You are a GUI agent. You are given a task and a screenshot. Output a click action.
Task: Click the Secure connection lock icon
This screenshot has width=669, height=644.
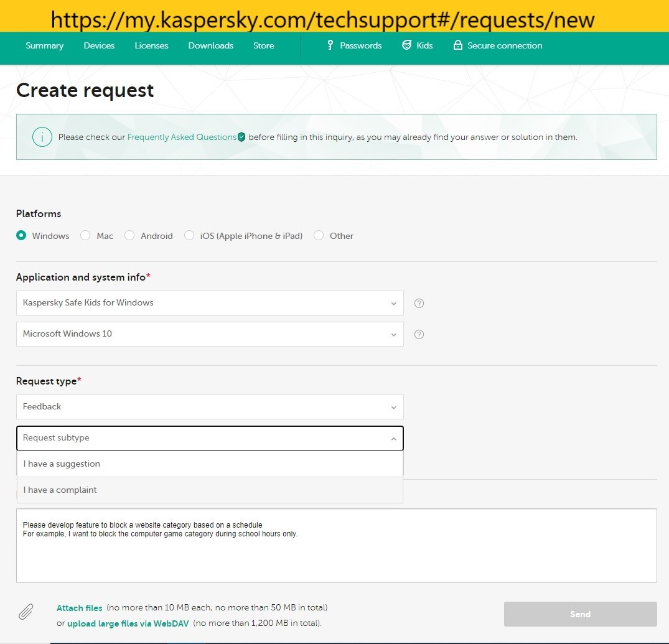pyautogui.click(x=457, y=45)
